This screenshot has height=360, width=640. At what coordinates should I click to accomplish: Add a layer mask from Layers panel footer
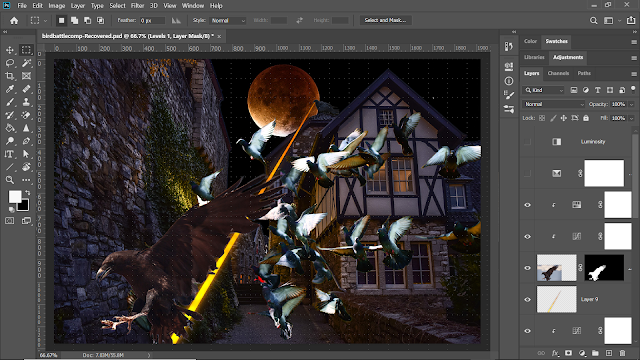coord(568,353)
